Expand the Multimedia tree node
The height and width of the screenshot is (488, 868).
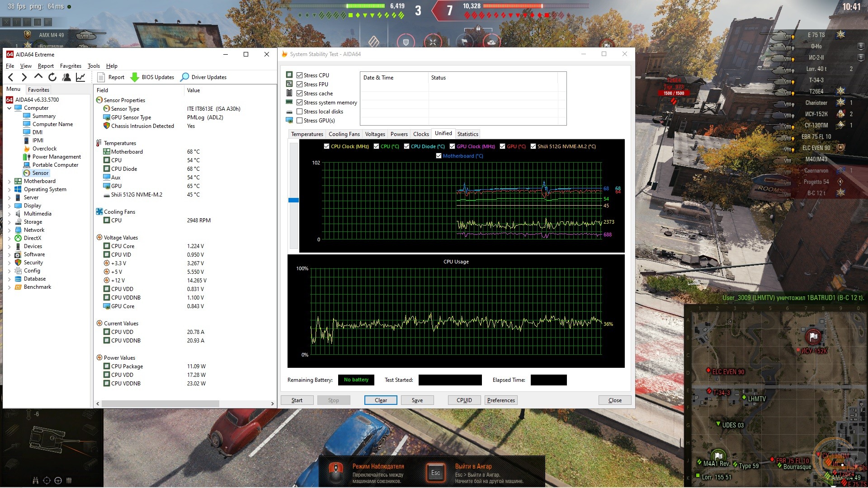coord(9,214)
